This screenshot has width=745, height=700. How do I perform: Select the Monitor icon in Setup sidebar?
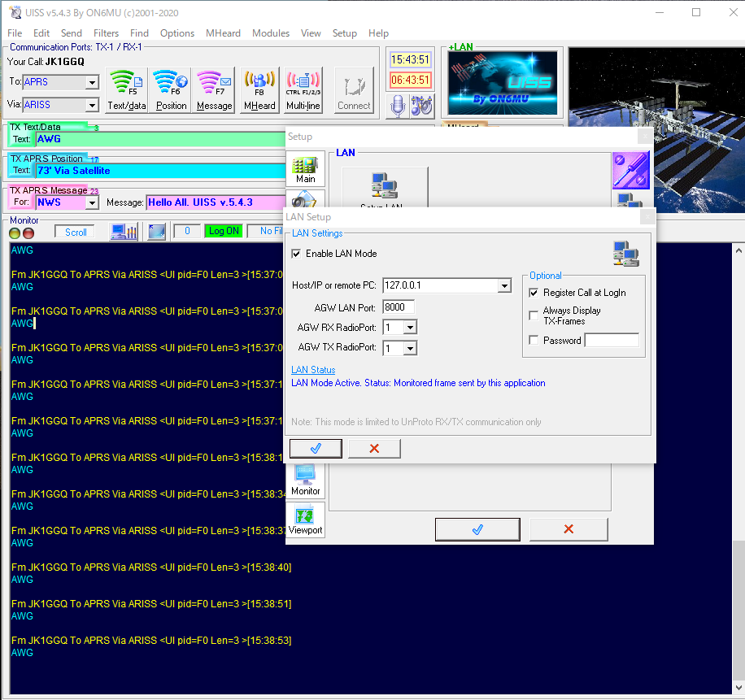(305, 480)
